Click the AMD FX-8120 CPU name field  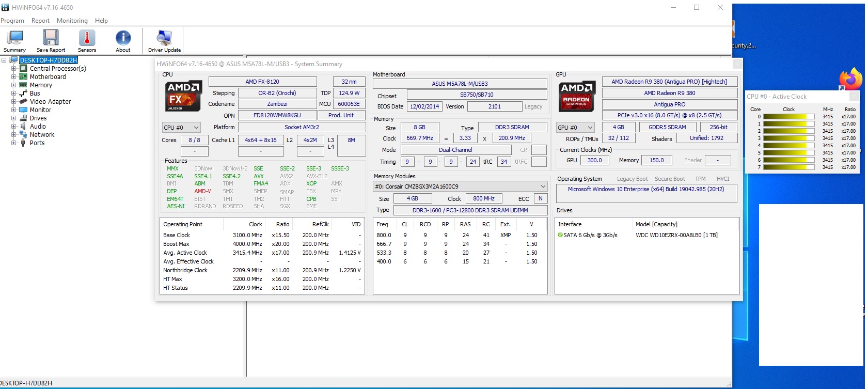pos(262,82)
